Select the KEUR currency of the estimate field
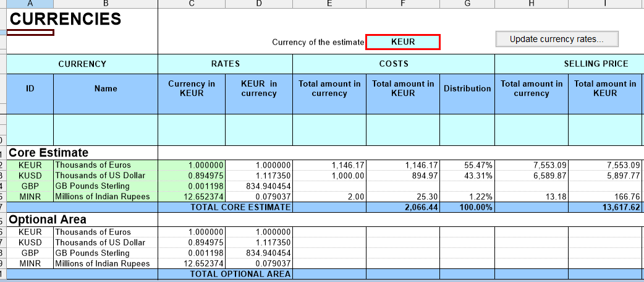The width and height of the screenshot is (644, 282). click(402, 42)
